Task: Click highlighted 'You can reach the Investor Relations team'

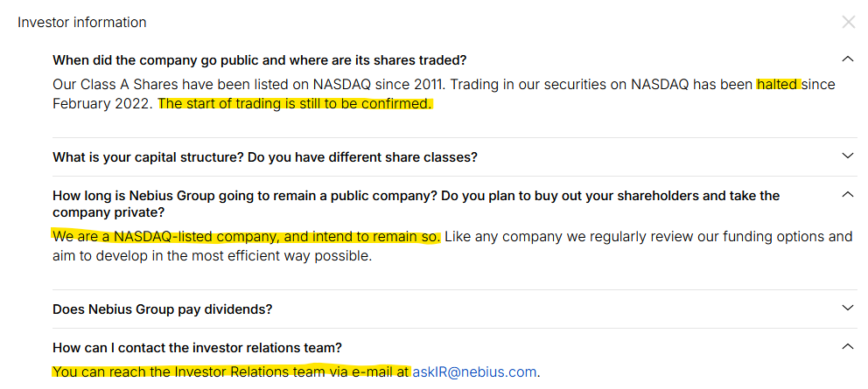Action: click(x=230, y=372)
